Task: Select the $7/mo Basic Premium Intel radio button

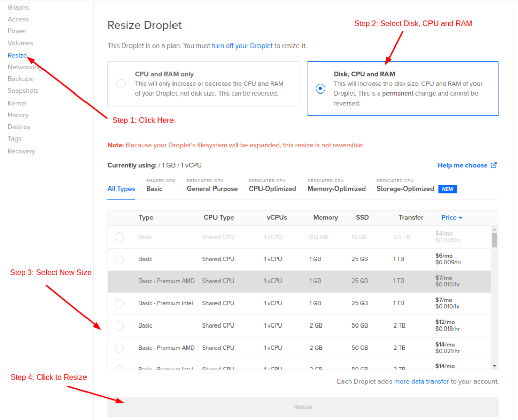Action: pyautogui.click(x=119, y=303)
